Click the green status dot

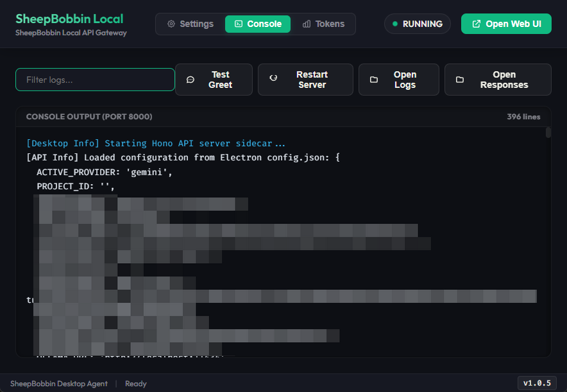click(395, 24)
